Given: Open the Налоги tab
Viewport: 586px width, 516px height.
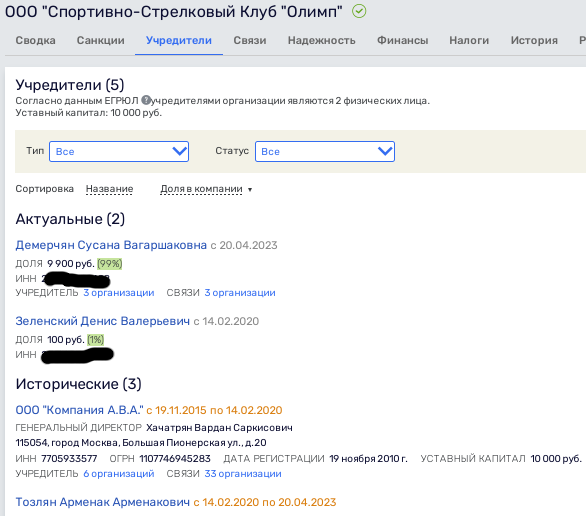Looking at the screenshot, I should 469,40.
